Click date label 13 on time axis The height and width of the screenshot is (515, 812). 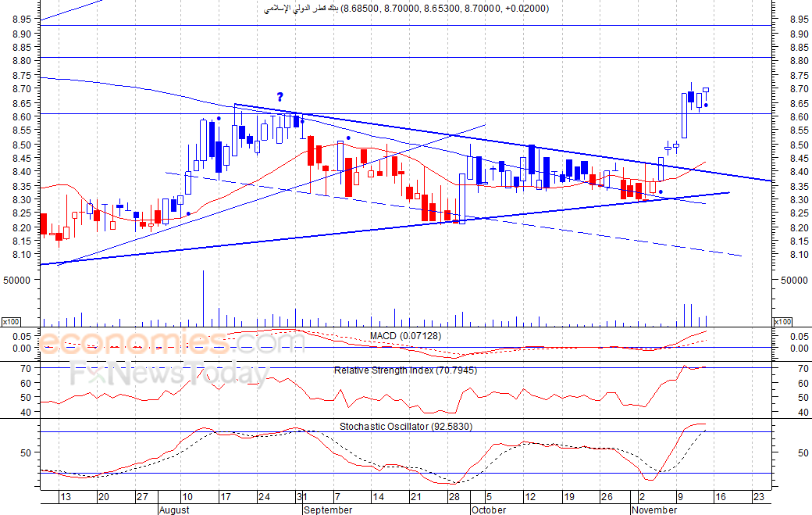[66, 497]
